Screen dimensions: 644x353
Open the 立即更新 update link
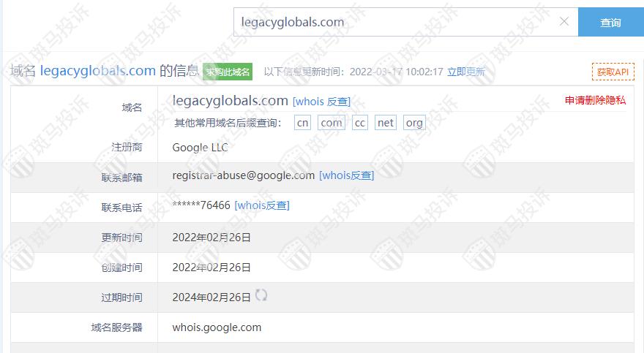coord(465,72)
